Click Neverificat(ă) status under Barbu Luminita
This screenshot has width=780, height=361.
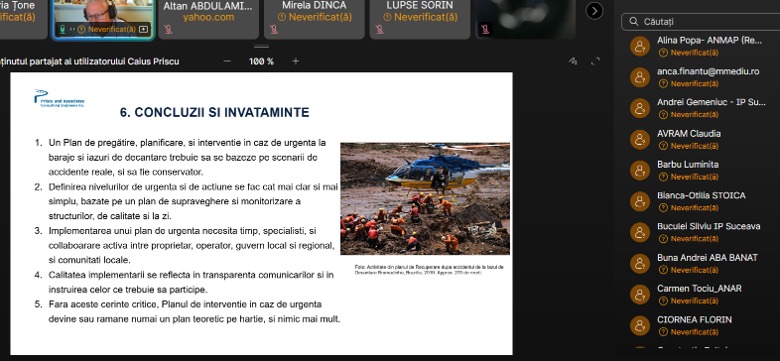[x=689, y=177]
